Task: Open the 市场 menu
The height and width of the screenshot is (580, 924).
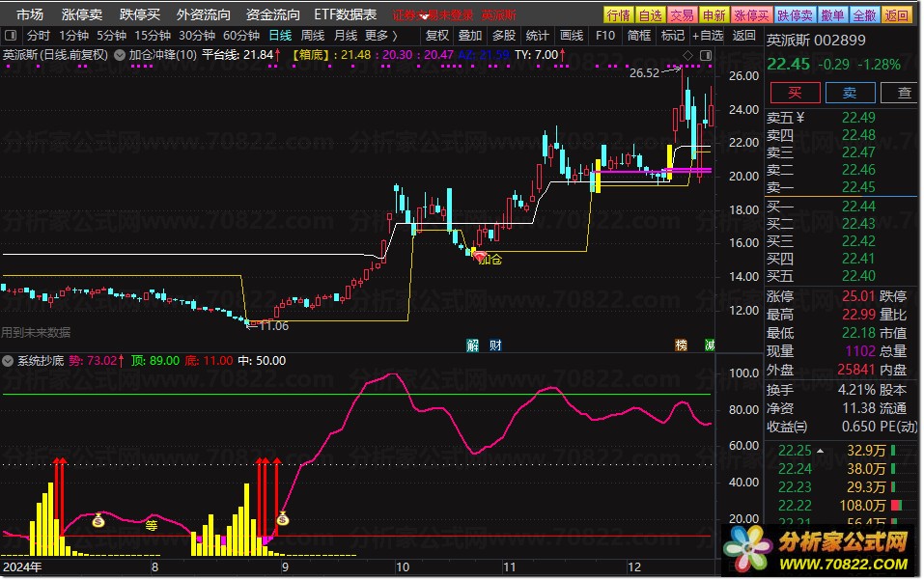Action: (30, 14)
